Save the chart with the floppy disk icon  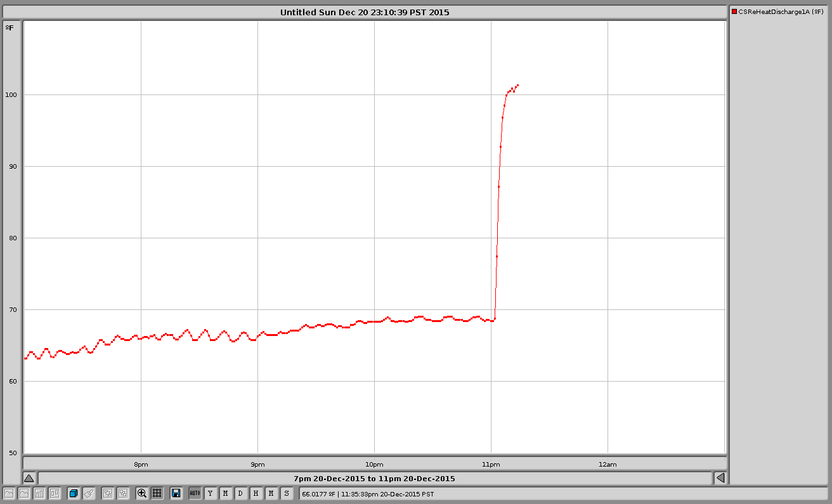coord(176,493)
